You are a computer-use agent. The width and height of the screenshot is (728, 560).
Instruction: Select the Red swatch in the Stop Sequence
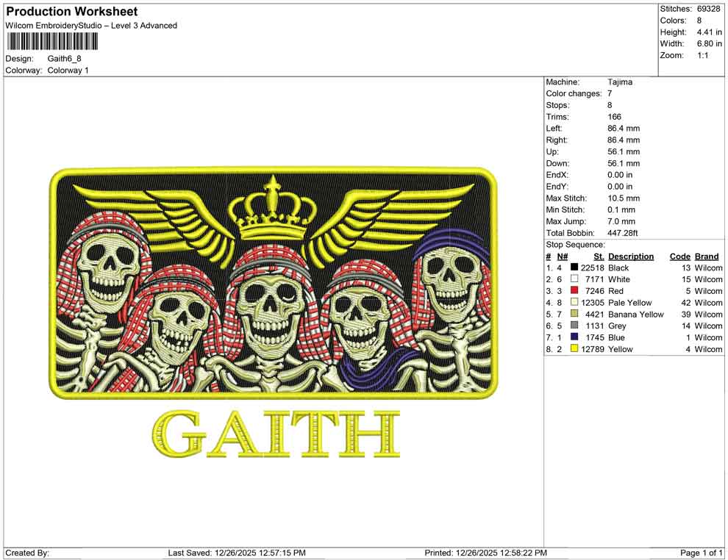[574, 291]
